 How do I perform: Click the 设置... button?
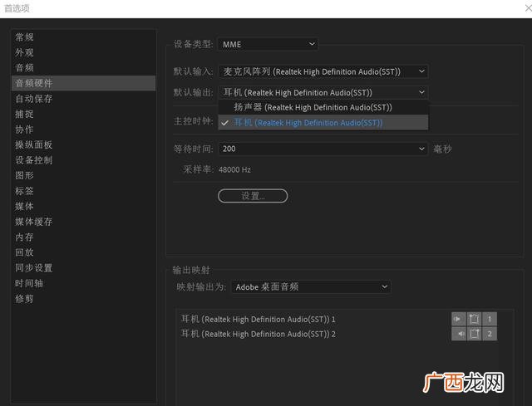click(253, 196)
